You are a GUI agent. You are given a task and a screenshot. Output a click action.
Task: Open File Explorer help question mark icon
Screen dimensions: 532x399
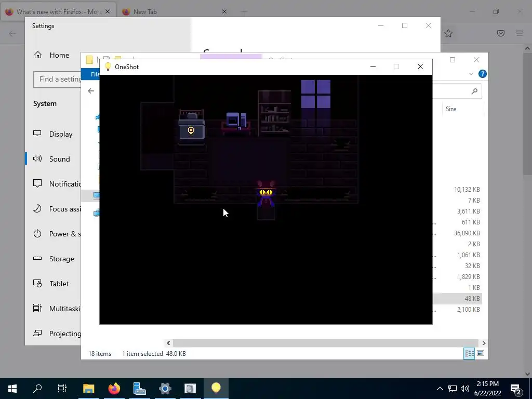point(482,74)
